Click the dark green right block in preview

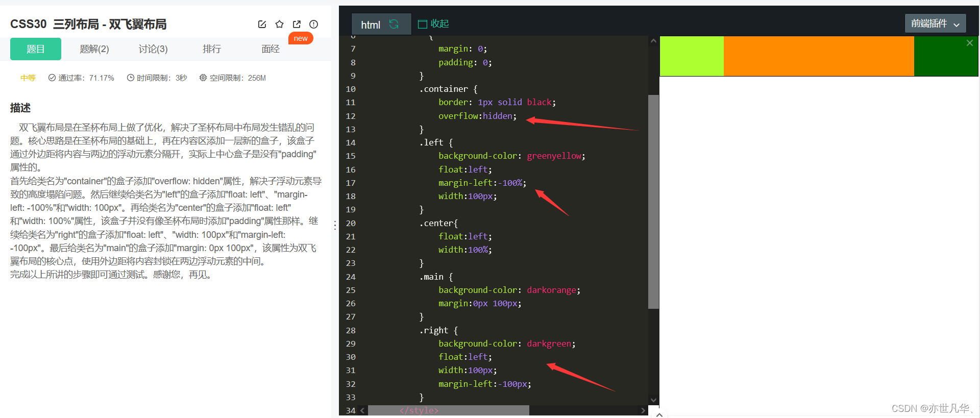(x=946, y=56)
